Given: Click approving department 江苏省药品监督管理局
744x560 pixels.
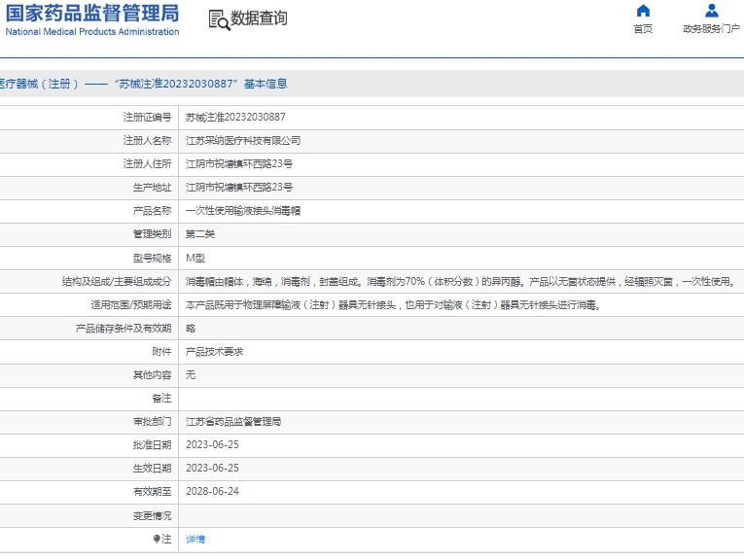Looking at the screenshot, I should coord(233,422).
